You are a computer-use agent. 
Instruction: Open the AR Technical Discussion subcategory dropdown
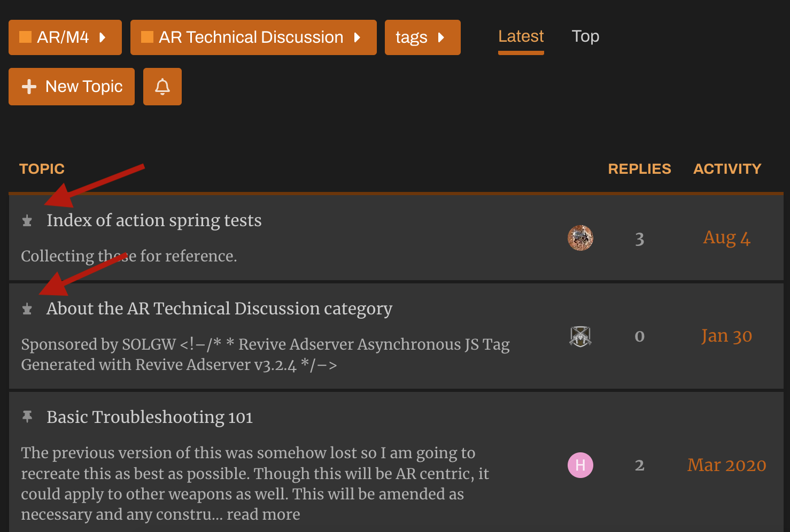[253, 37]
